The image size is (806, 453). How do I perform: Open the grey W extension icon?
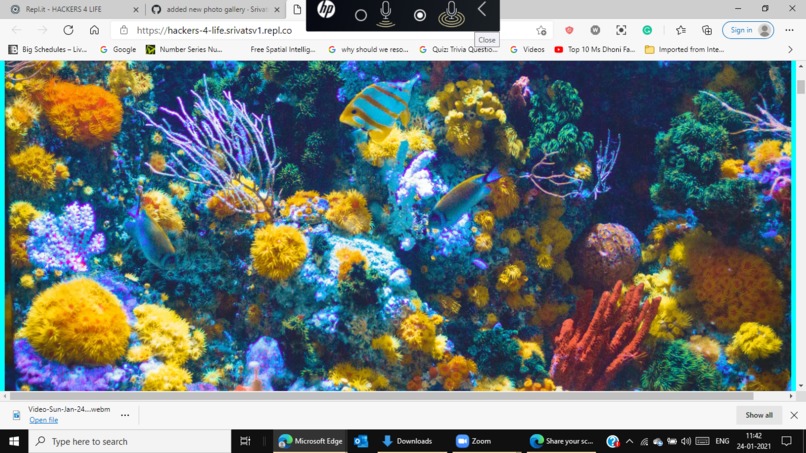click(595, 30)
